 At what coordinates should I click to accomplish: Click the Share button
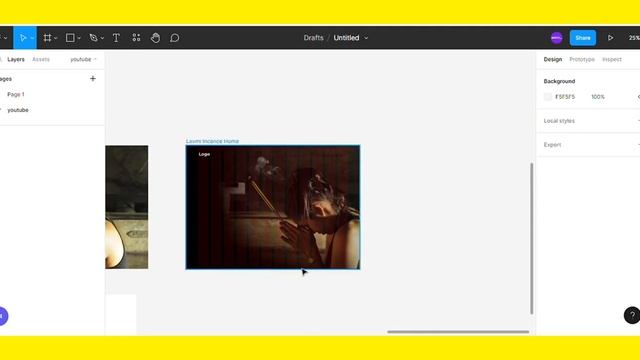[583, 38]
